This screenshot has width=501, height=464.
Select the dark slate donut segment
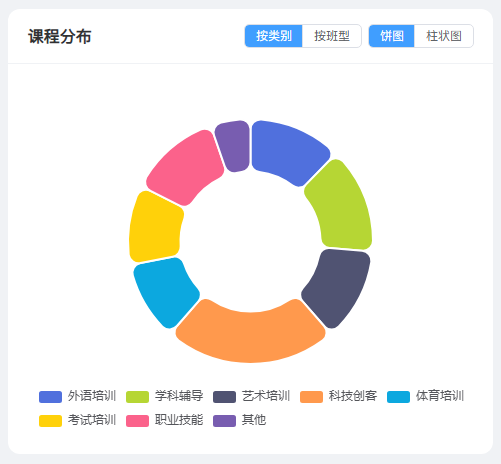tap(338, 285)
